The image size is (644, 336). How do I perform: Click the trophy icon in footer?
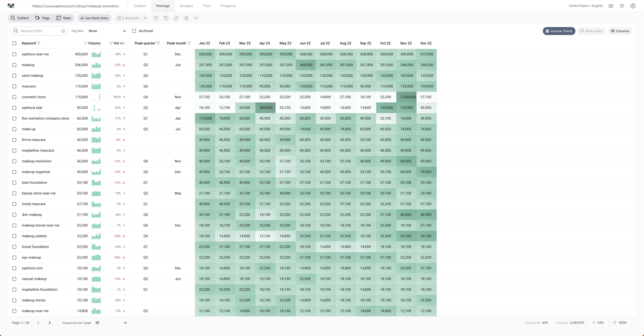coord(615,323)
